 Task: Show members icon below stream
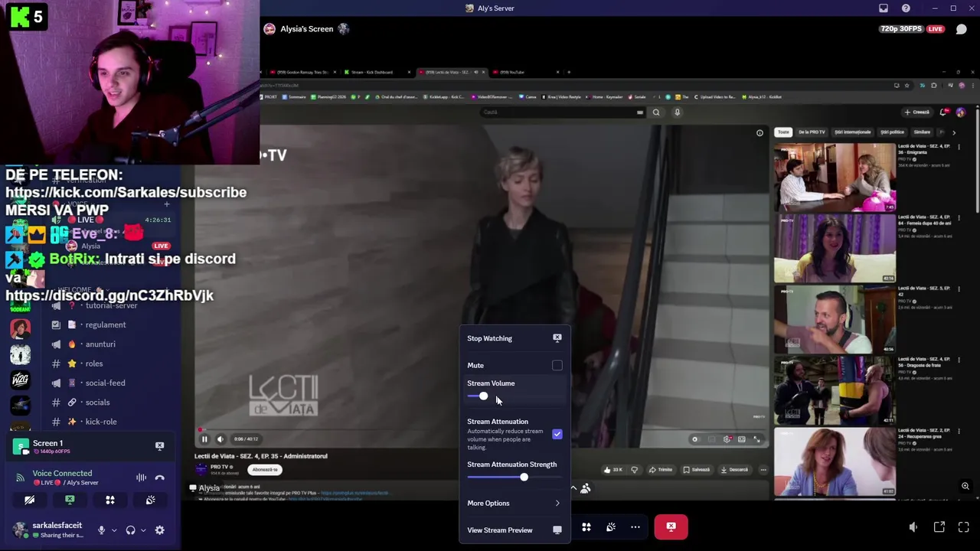[x=586, y=488]
